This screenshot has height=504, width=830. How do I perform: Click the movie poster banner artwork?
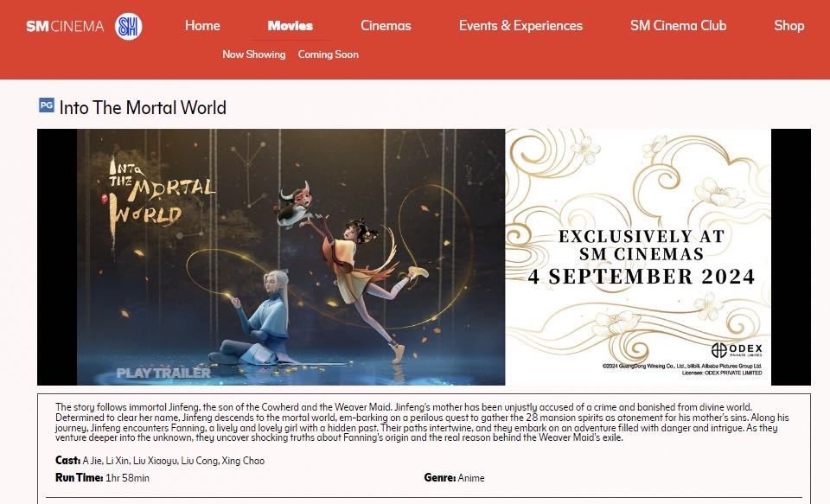tap(291, 257)
